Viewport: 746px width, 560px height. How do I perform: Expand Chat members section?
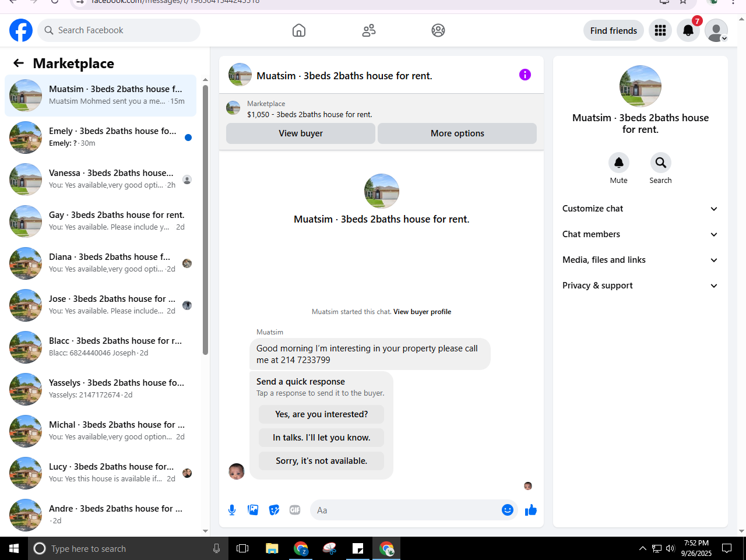(640, 234)
